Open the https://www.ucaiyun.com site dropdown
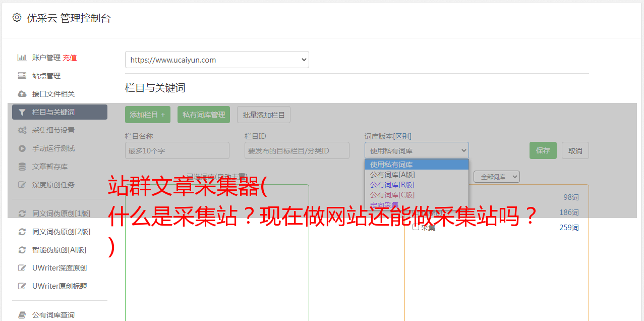This screenshot has height=321, width=644. click(x=217, y=60)
